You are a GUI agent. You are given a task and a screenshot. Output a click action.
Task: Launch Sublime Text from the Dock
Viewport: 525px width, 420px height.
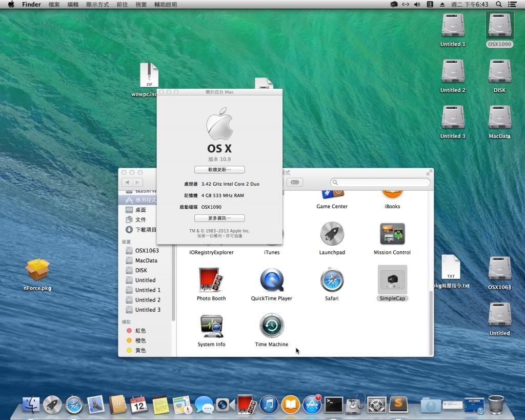click(398, 405)
